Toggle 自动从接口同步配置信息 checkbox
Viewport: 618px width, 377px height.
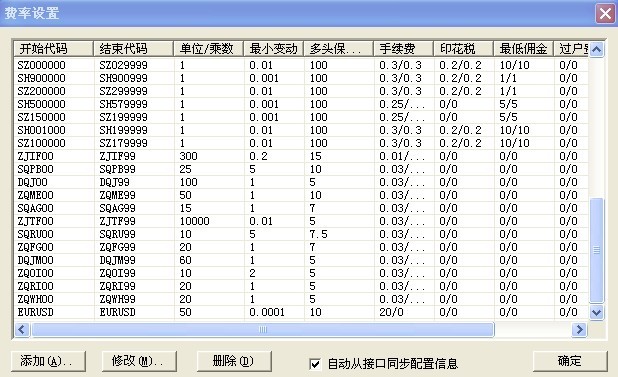(315, 364)
